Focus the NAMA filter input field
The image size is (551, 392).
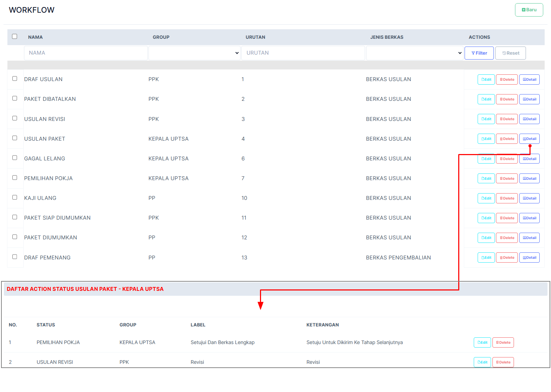86,53
